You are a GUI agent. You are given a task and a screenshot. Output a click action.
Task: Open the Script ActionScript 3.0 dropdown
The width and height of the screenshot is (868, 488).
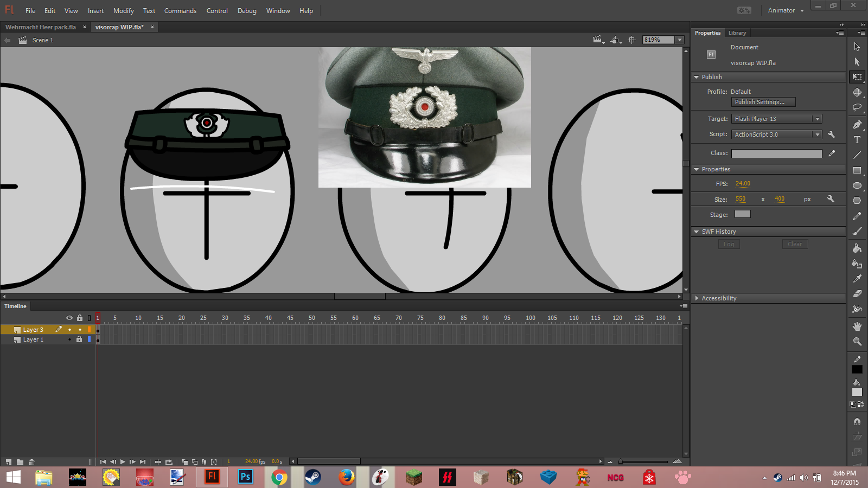tap(818, 134)
